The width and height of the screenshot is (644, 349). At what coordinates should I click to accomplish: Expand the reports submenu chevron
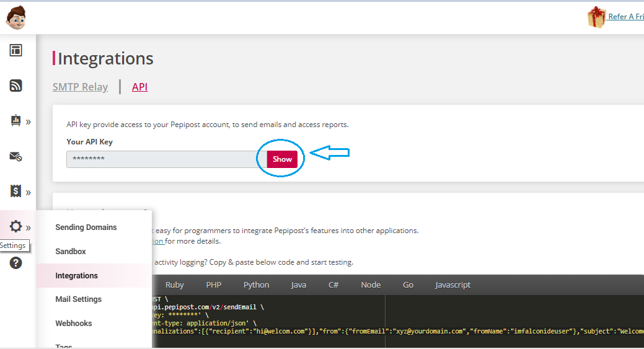coord(29,122)
